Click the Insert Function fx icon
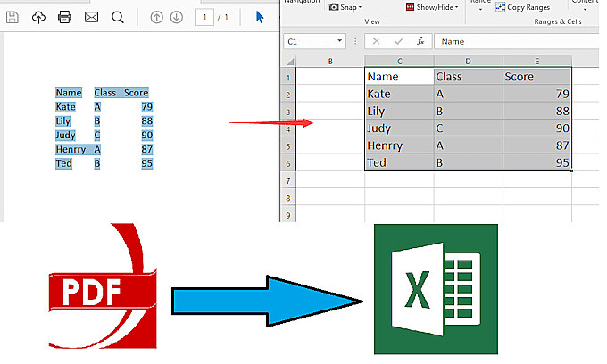 coord(420,41)
